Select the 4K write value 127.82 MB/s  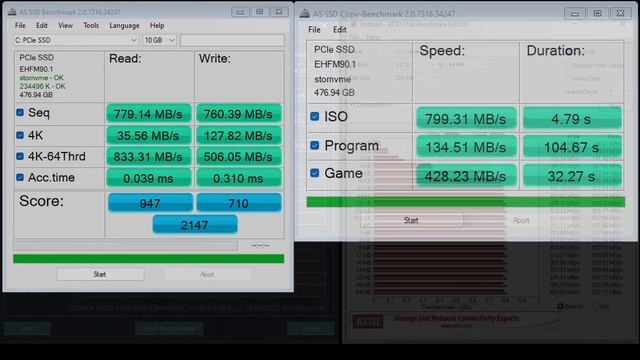[x=238, y=136]
